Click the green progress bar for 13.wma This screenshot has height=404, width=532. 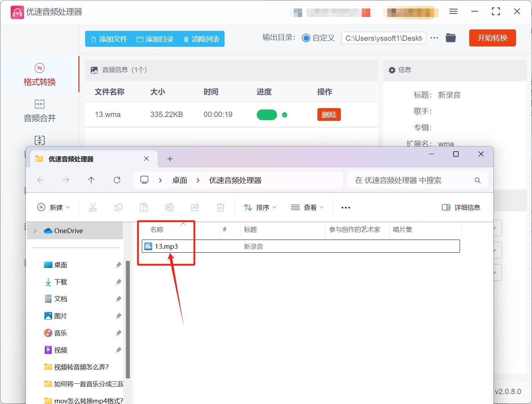[267, 115]
